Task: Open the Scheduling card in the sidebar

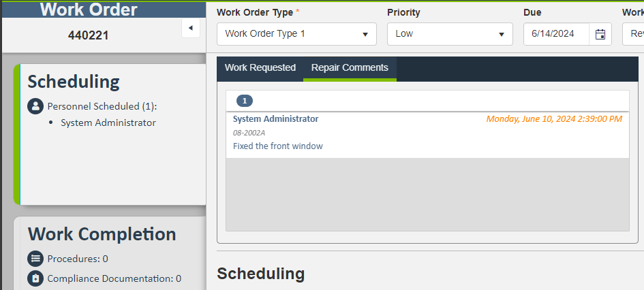Action: (x=74, y=82)
